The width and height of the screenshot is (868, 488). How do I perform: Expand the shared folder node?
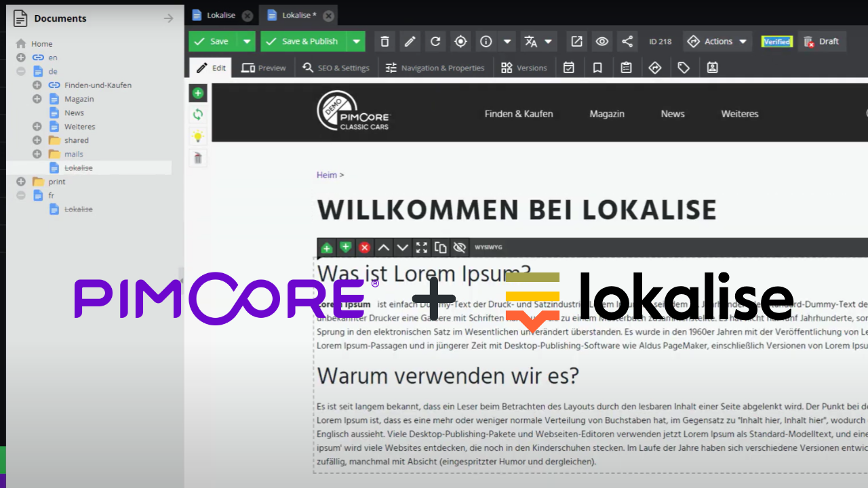(x=37, y=140)
